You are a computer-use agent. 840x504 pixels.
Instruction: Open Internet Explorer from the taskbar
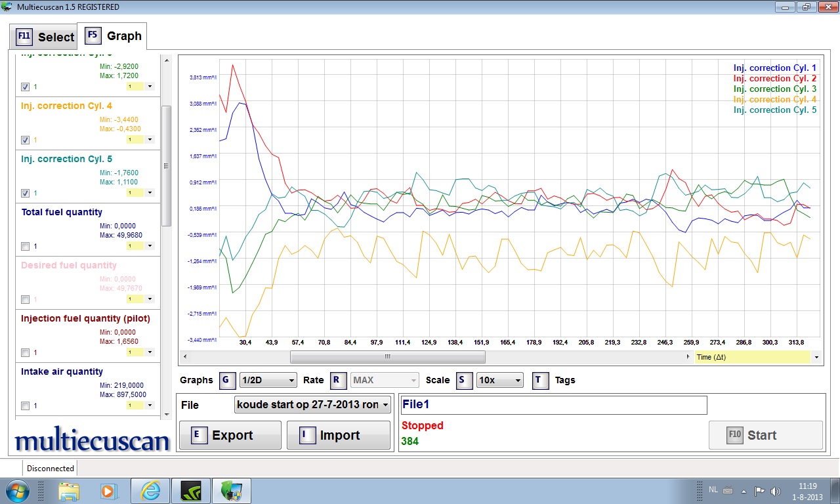click(150, 491)
